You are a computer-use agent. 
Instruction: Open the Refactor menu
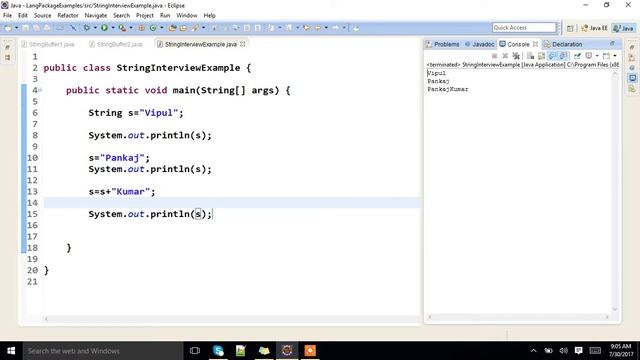click(x=68, y=16)
